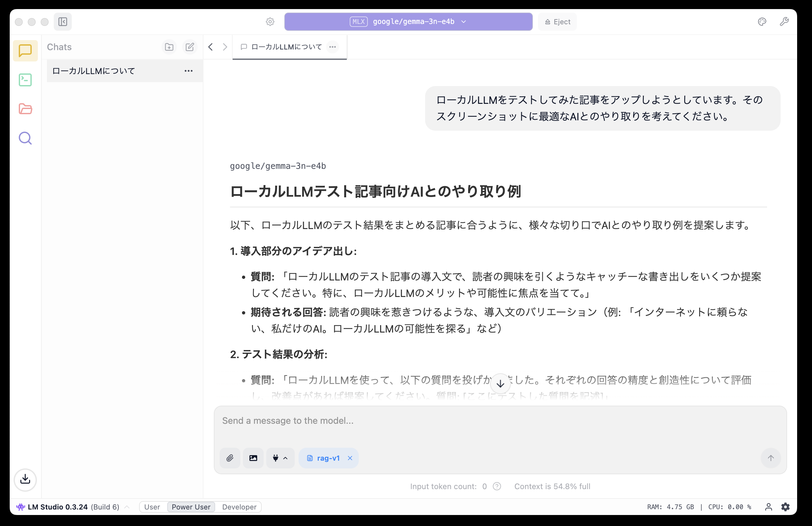Viewport: 812px width, 526px height.
Task: Jump to the latest message with the down arrow
Action: click(x=500, y=384)
